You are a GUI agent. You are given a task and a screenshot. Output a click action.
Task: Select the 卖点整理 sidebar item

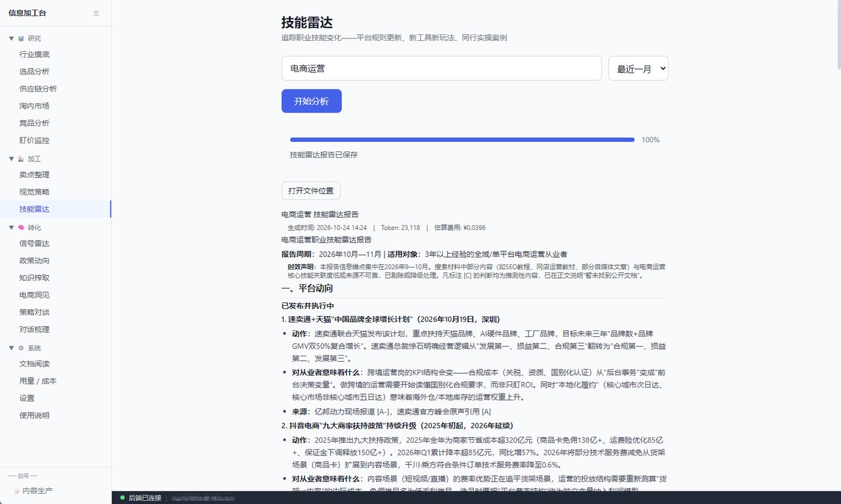point(55,175)
